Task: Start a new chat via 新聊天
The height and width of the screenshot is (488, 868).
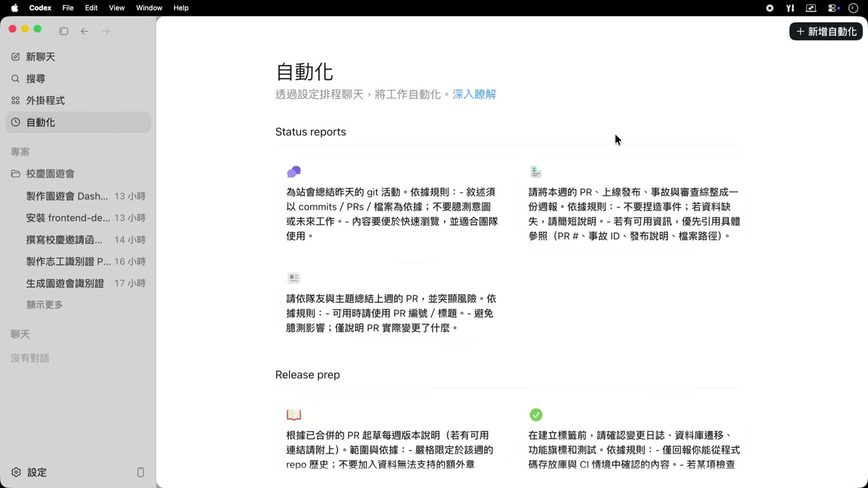Action: point(78,57)
